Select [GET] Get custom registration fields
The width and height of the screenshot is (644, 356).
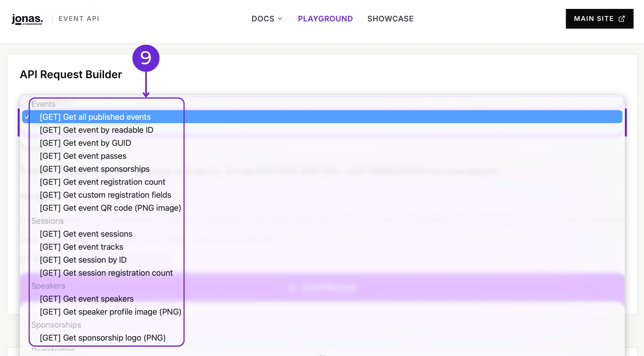[322, 195]
